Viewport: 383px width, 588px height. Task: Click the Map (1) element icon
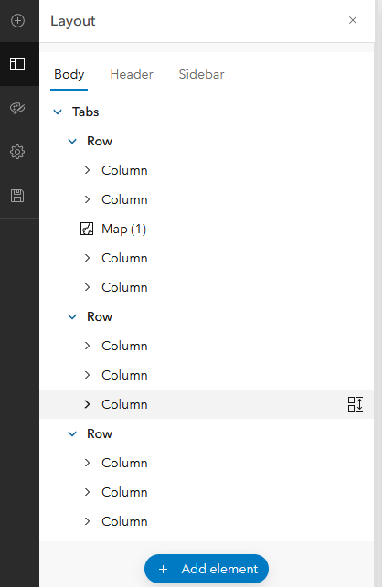[87, 229]
